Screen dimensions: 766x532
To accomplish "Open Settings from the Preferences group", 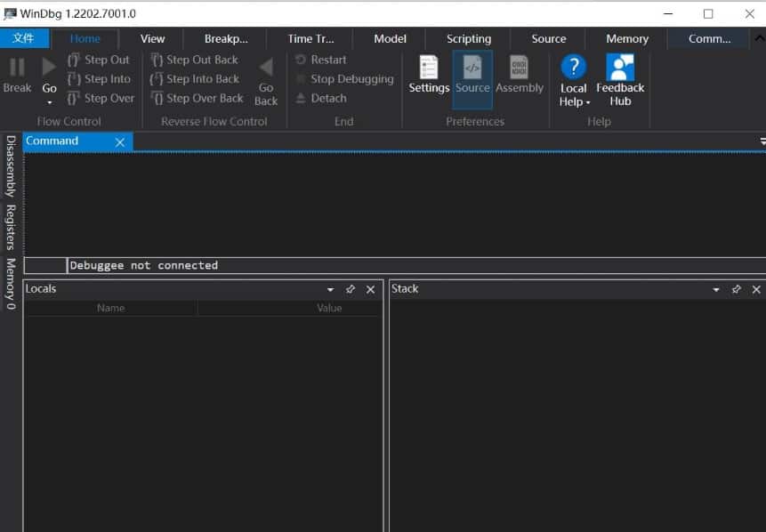I will pos(429,74).
